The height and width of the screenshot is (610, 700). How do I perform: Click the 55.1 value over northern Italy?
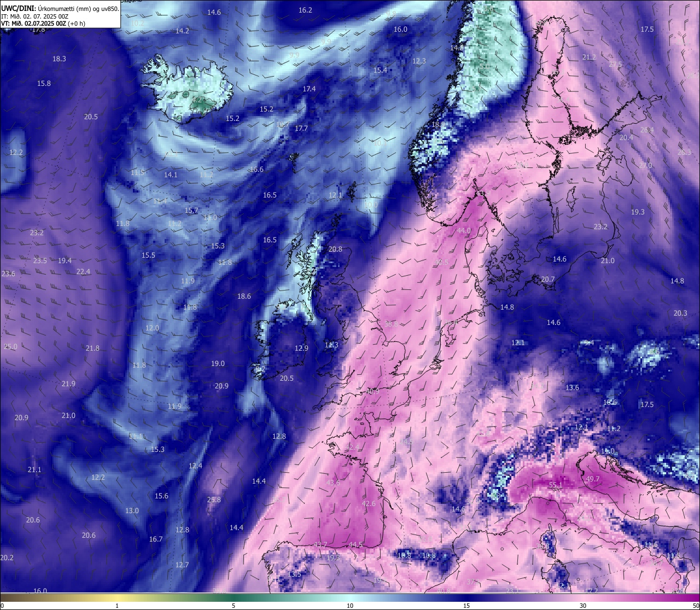coord(556,485)
